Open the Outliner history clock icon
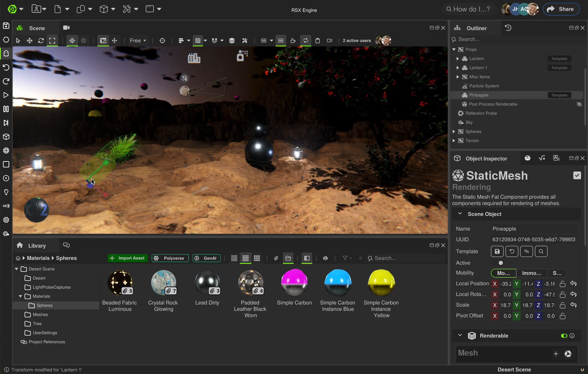588x374 pixels. coord(508,28)
